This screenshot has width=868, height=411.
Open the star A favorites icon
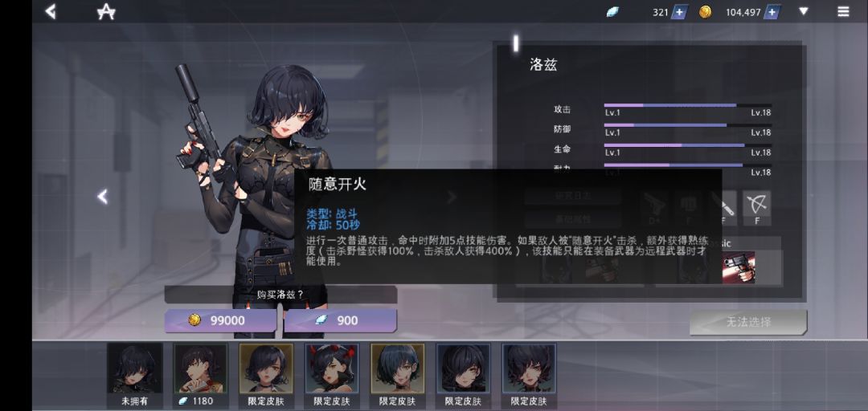click(106, 11)
